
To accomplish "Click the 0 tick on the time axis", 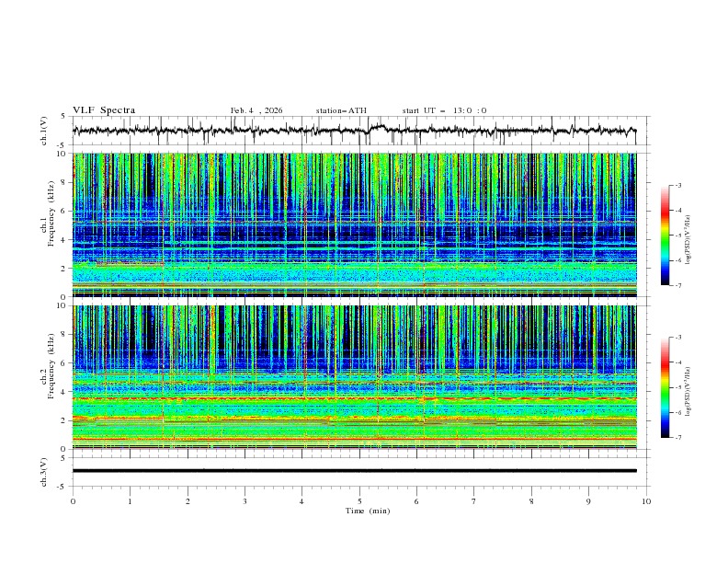I will (73, 501).
